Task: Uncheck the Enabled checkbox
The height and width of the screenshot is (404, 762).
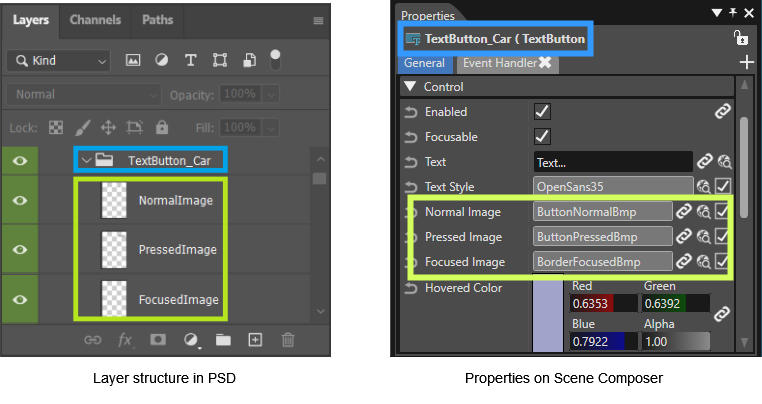Action: (542, 112)
